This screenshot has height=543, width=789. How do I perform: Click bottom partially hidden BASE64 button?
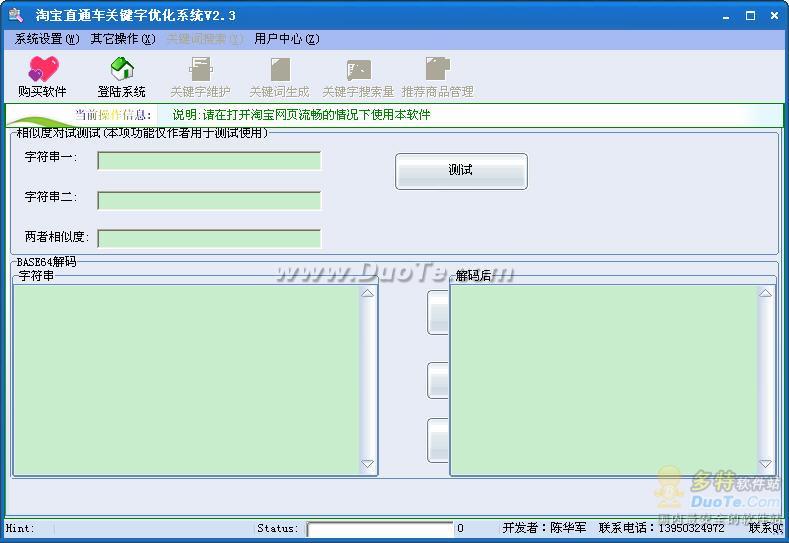[438, 440]
